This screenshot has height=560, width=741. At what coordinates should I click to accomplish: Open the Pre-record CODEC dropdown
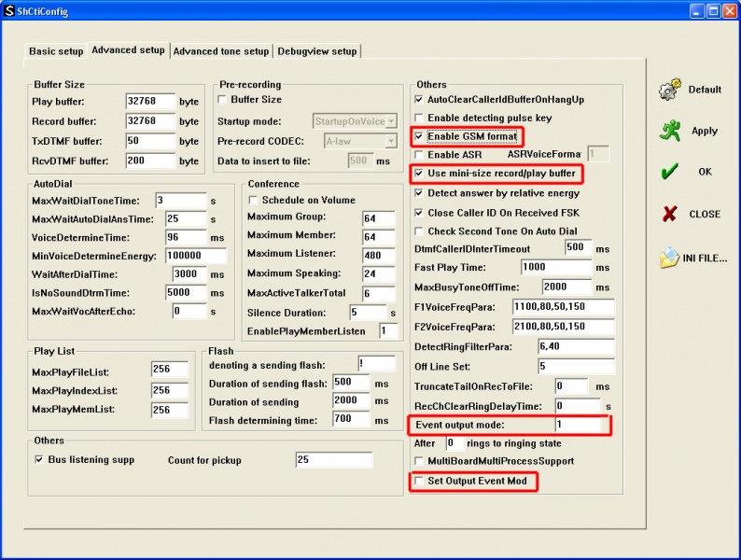click(x=391, y=141)
